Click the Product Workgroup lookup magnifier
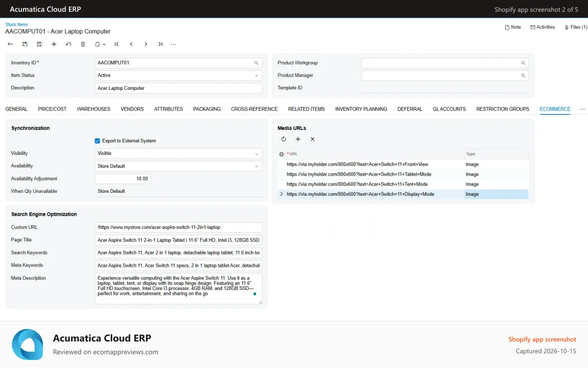This screenshot has width=588, height=368. point(523,63)
